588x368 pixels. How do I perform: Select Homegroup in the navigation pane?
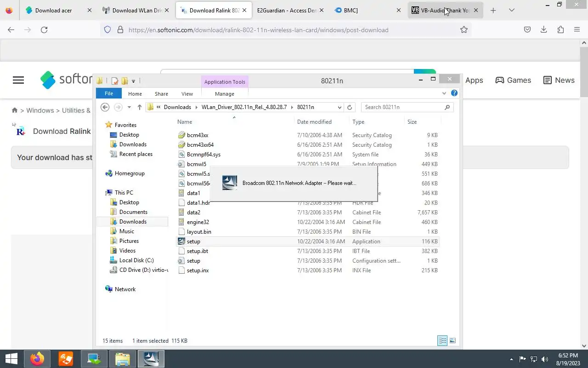coord(130,173)
